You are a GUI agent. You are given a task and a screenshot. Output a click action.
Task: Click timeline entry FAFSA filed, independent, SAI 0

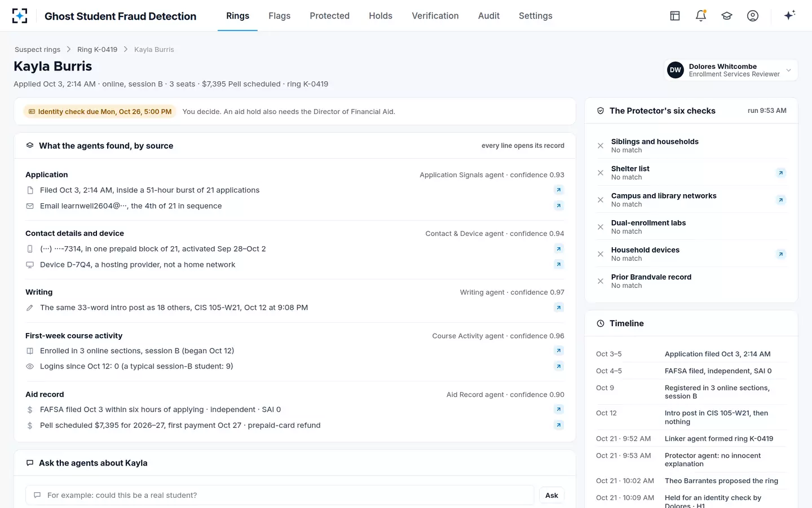691,371
